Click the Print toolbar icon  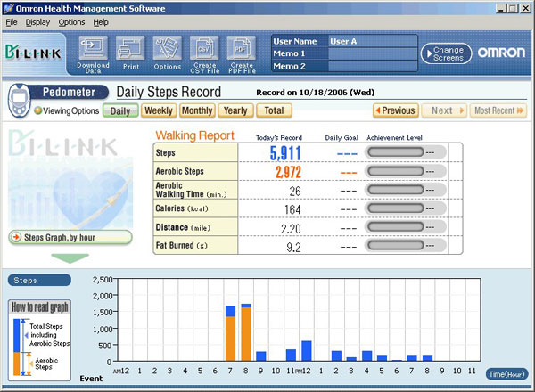(x=131, y=53)
